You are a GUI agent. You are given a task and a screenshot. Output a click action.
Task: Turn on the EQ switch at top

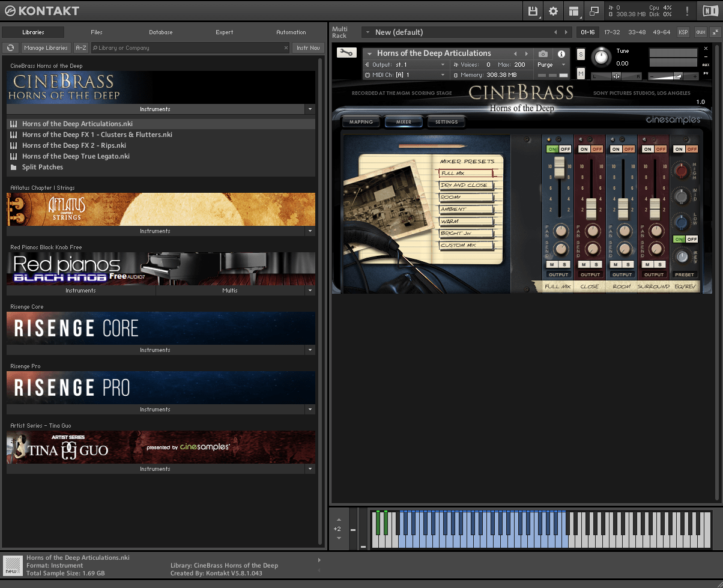click(x=679, y=149)
